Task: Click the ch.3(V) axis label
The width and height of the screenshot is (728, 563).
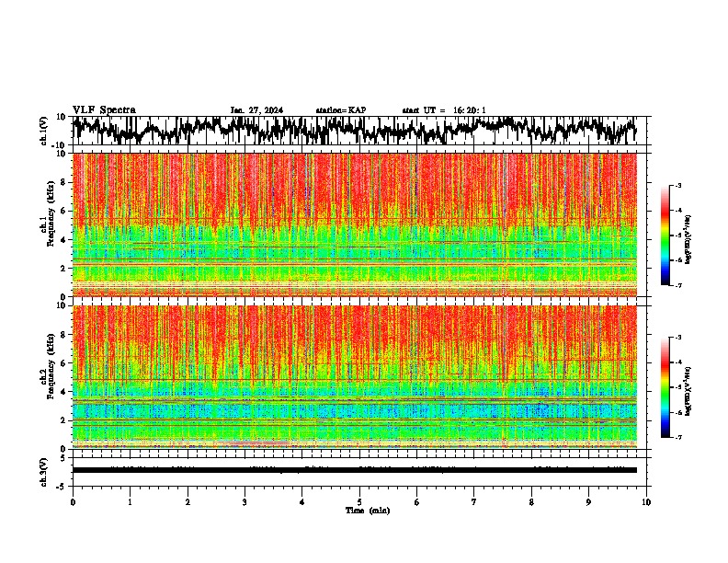Action: pos(44,472)
